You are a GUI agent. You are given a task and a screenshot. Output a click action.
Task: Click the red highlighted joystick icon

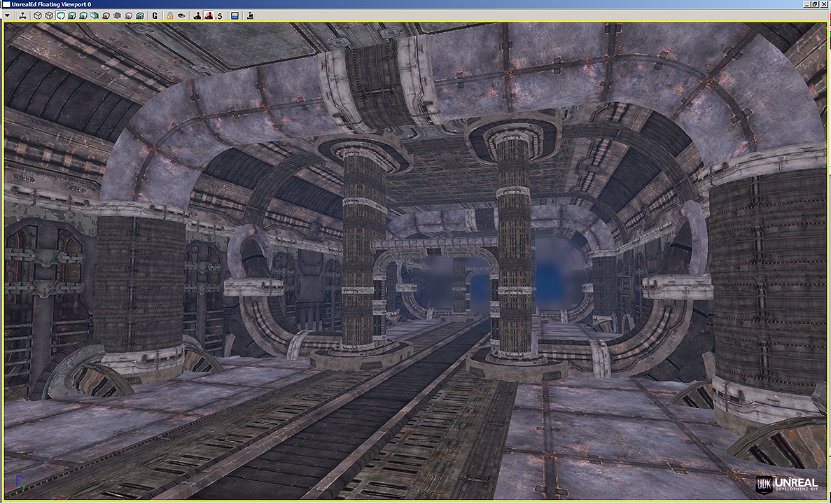tap(209, 16)
